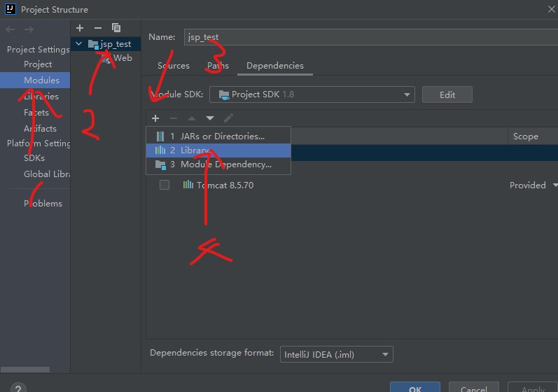Click the sidebar horizontal scrollbar
The image size is (558, 392).
tap(25, 370)
